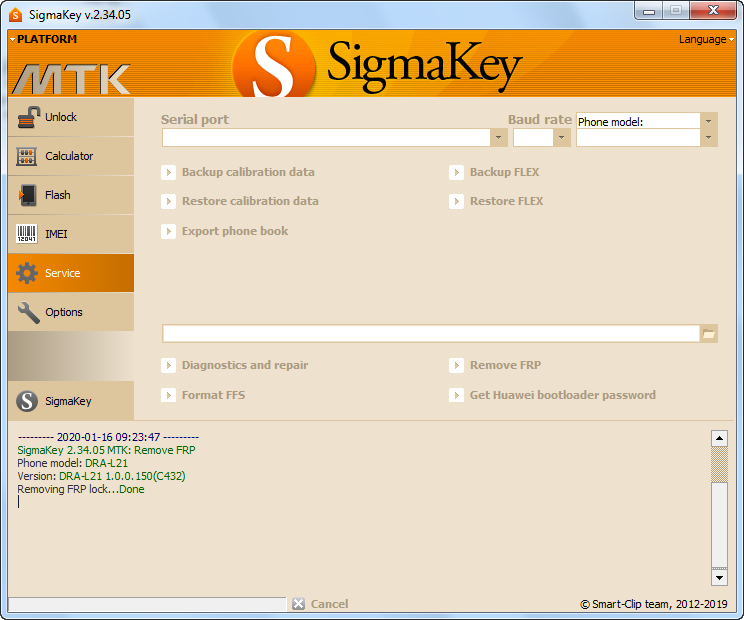Click Format FFS
The height and width of the screenshot is (620, 744).
[x=214, y=395]
